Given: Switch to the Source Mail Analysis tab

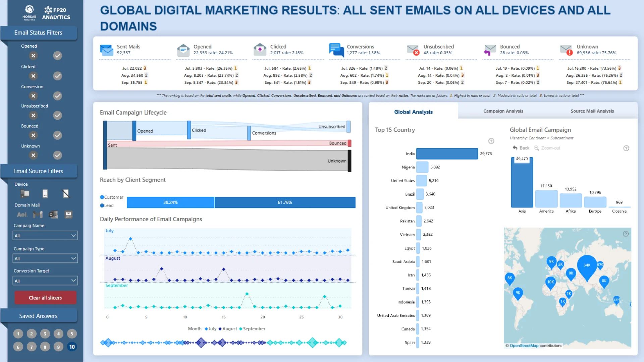Looking at the screenshot, I should click(592, 111).
